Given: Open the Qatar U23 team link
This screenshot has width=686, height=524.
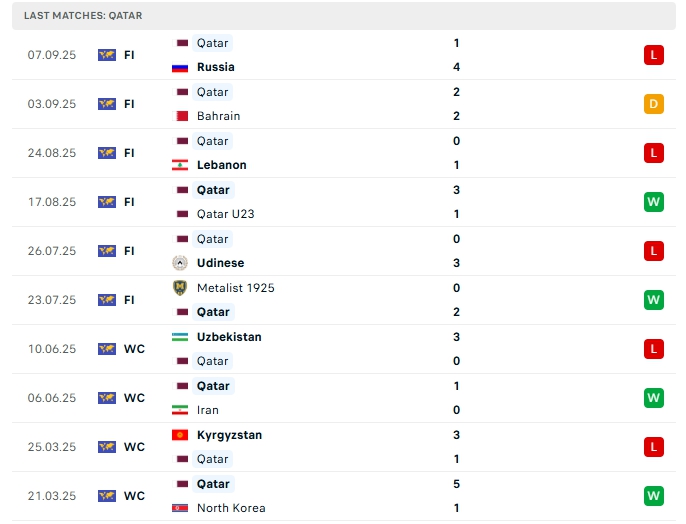Looking at the screenshot, I should [x=225, y=214].
